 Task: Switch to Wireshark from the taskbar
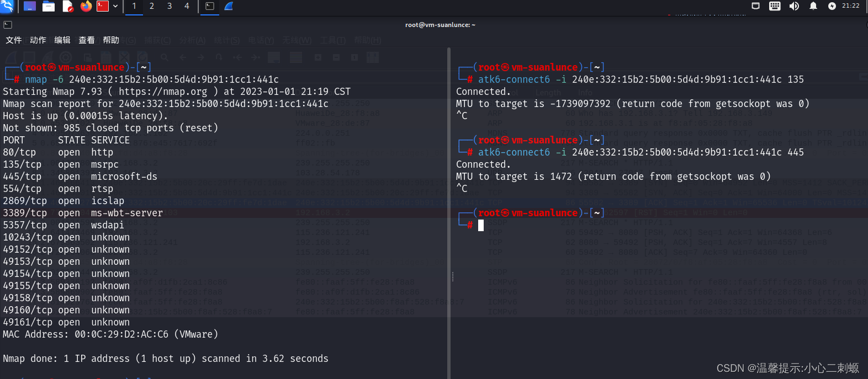(x=229, y=6)
